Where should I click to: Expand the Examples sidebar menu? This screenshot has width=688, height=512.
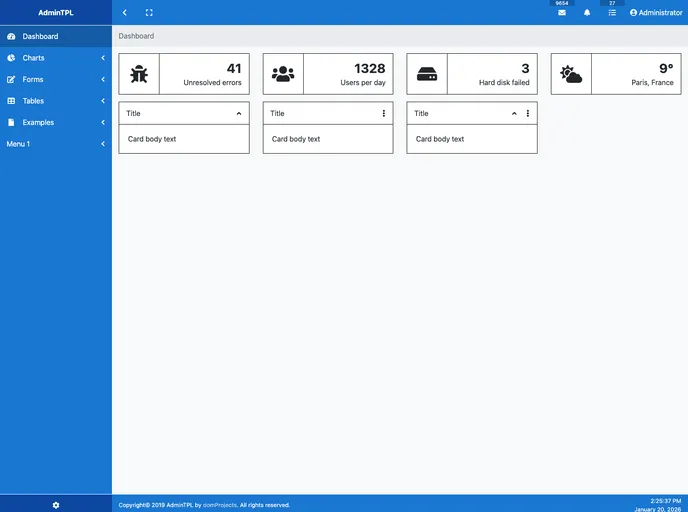point(56,122)
